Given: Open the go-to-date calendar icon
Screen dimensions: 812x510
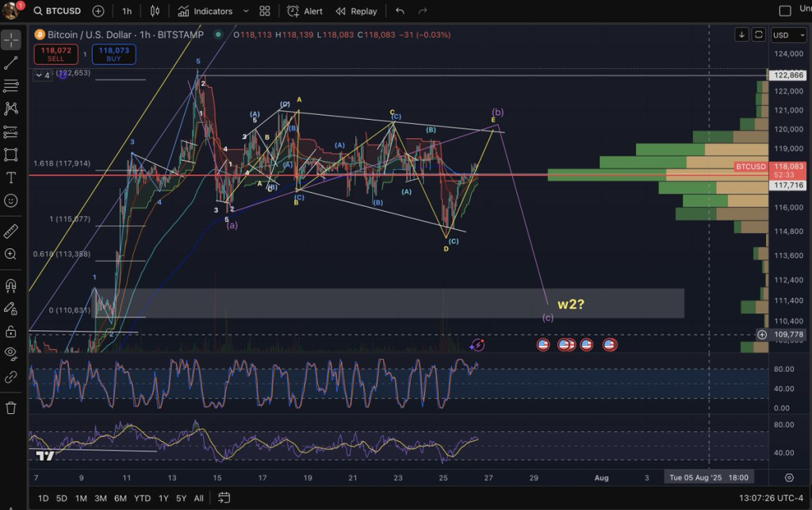Looking at the screenshot, I should pyautogui.click(x=224, y=498).
